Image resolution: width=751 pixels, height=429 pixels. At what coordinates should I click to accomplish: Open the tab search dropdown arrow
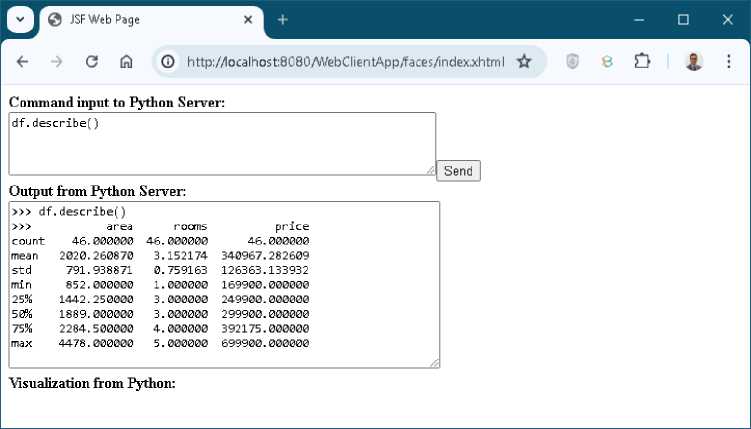point(20,20)
